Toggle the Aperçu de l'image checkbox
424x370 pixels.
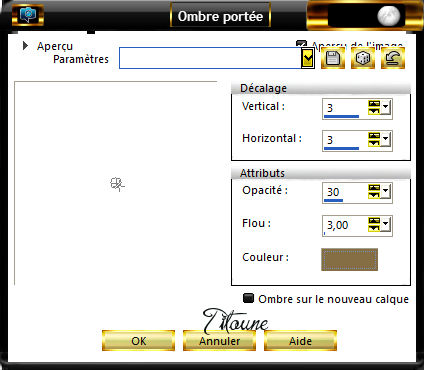click(x=301, y=44)
